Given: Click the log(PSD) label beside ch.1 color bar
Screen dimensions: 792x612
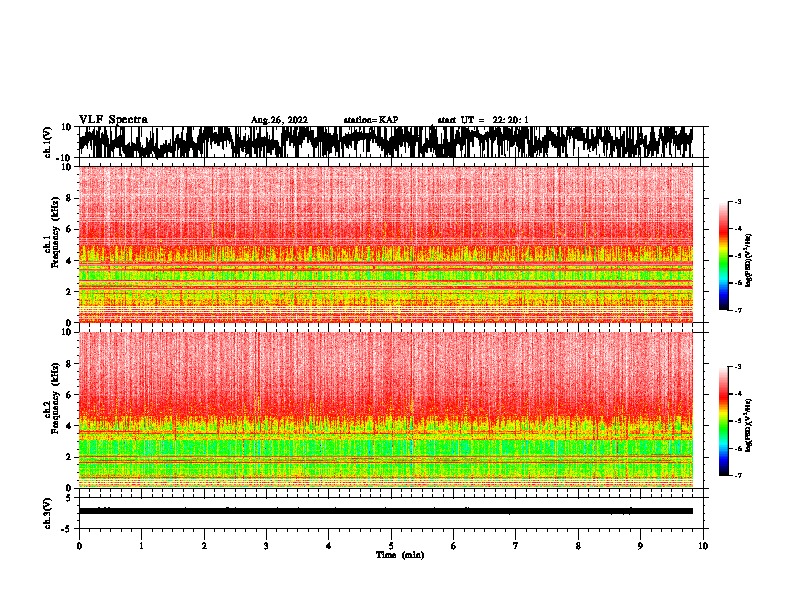Looking at the screenshot, I should [748, 261].
